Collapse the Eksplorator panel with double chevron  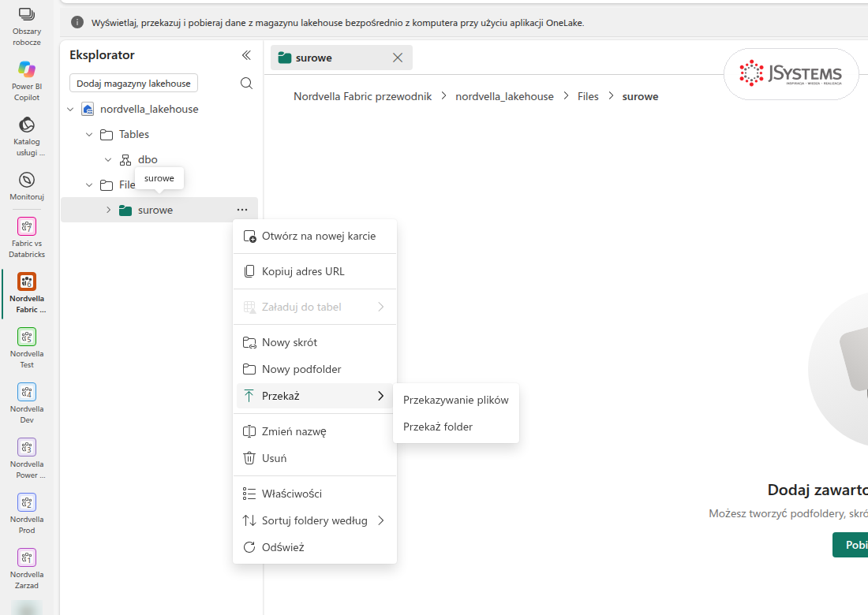pos(246,54)
